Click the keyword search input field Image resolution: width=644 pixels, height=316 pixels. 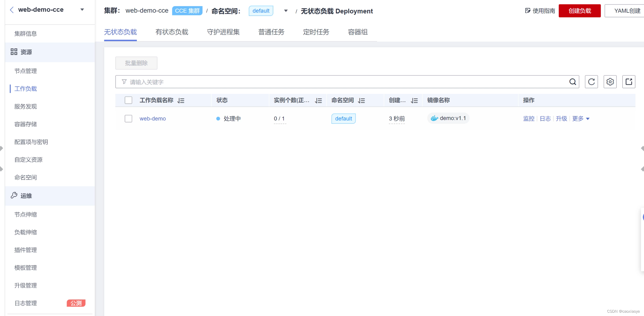click(x=330, y=82)
